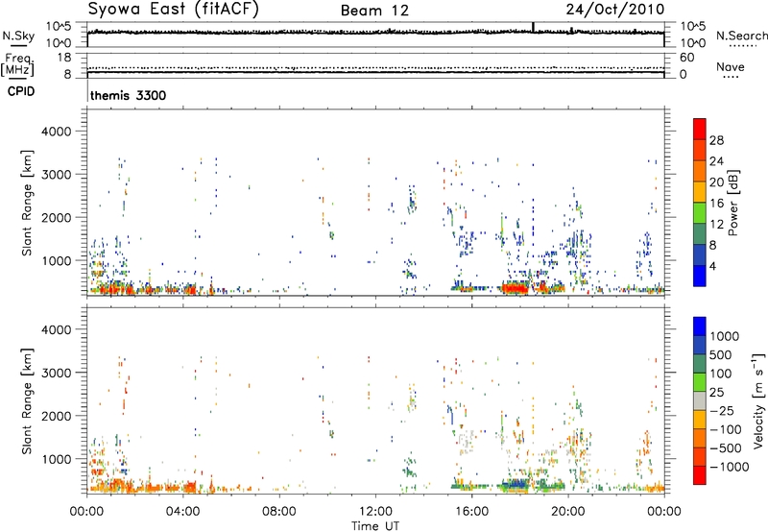This screenshot has width=768, height=532.
Task: Click the left '10^5' tick on N.Sky axis
Action: coord(59,26)
